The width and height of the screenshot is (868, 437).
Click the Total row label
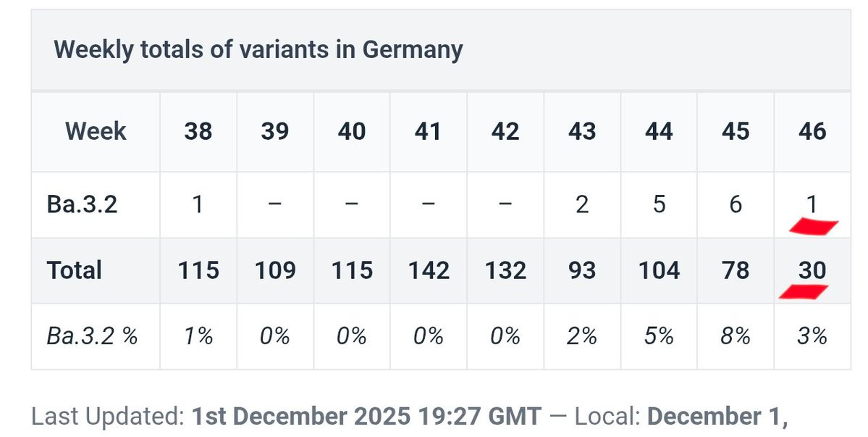(x=74, y=270)
